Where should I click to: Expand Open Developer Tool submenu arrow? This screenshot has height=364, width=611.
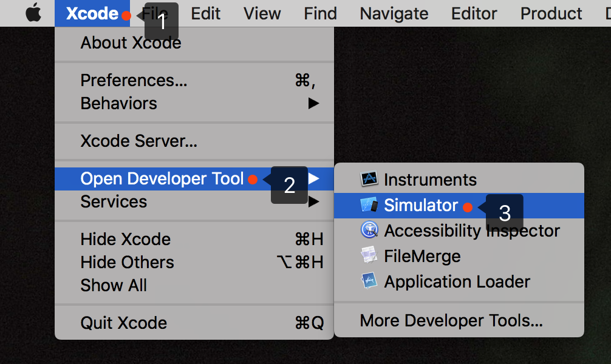(x=313, y=179)
